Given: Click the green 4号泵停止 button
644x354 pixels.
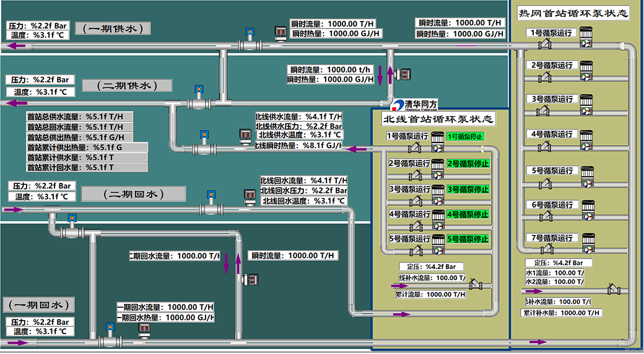Looking at the screenshot, I should (x=468, y=215).
